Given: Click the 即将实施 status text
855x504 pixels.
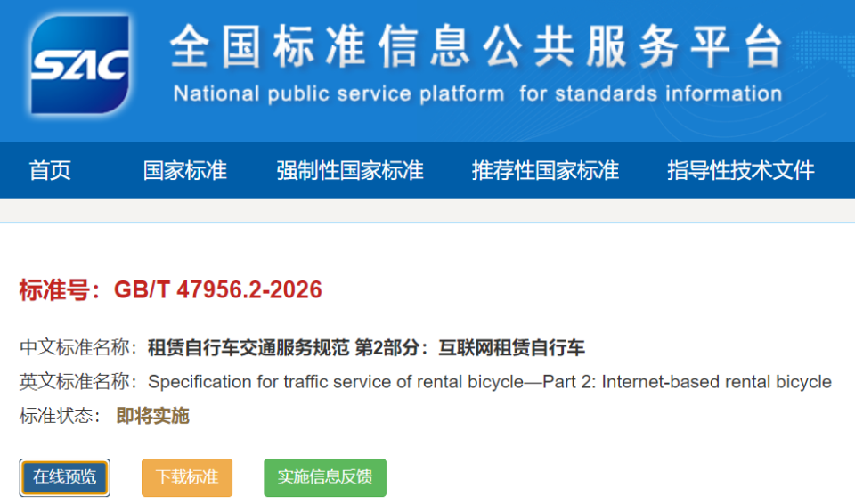Looking at the screenshot, I should tap(152, 416).
